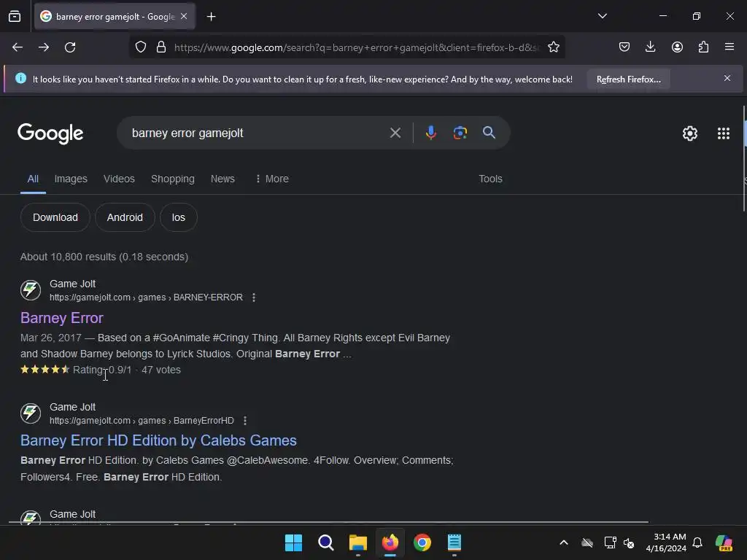Open extensions puzzle icon

tap(703, 47)
